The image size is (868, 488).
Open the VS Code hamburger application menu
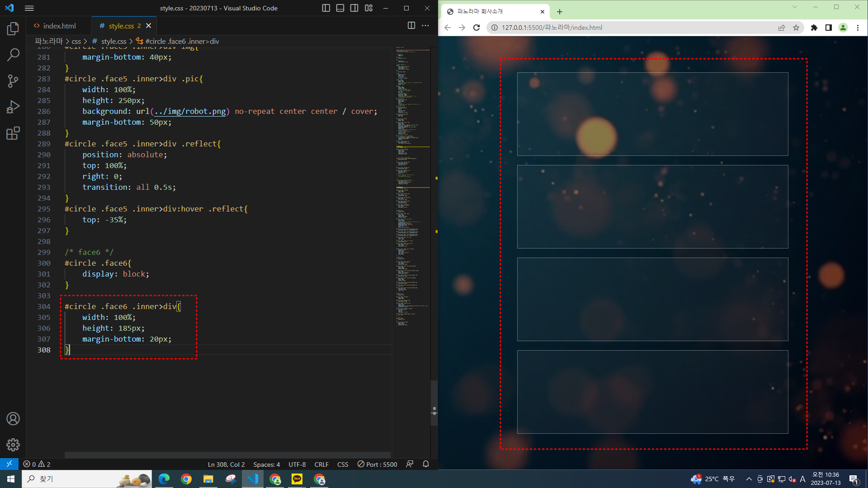click(x=29, y=8)
